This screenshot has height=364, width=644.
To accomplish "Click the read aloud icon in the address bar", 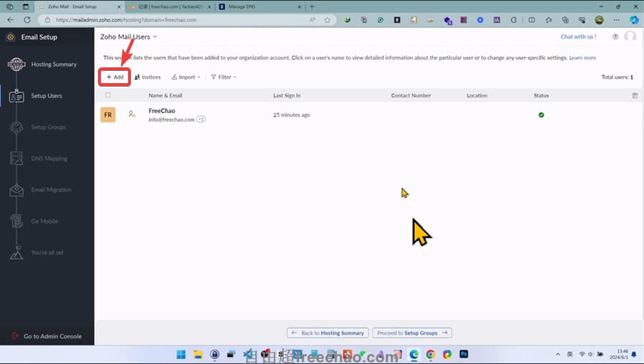I will click(x=313, y=20).
